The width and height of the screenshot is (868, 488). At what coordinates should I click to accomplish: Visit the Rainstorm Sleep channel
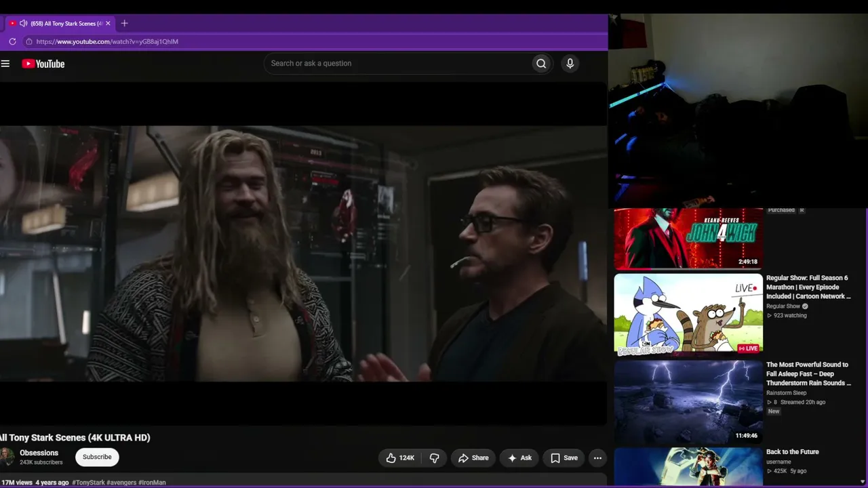(x=787, y=393)
